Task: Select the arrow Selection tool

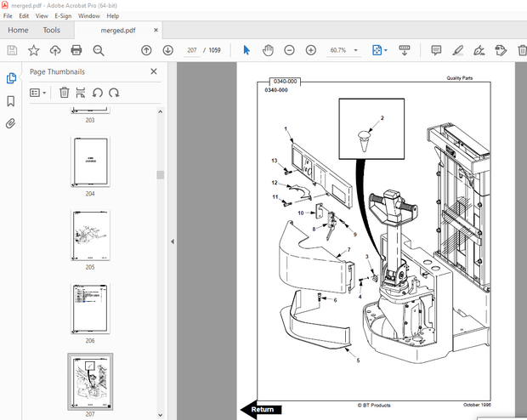Action: [x=246, y=50]
